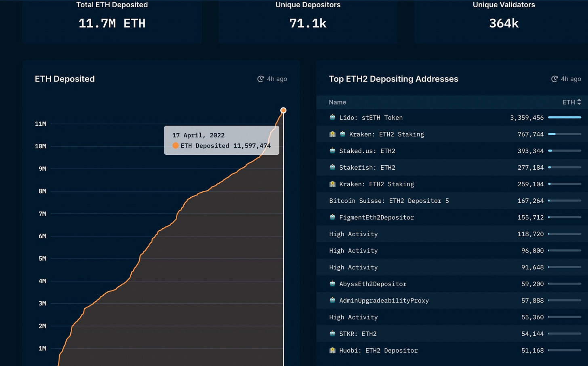Click the contract icon beside AdminUpgradeabilityProxy
This screenshot has height=366, width=588.
point(332,300)
